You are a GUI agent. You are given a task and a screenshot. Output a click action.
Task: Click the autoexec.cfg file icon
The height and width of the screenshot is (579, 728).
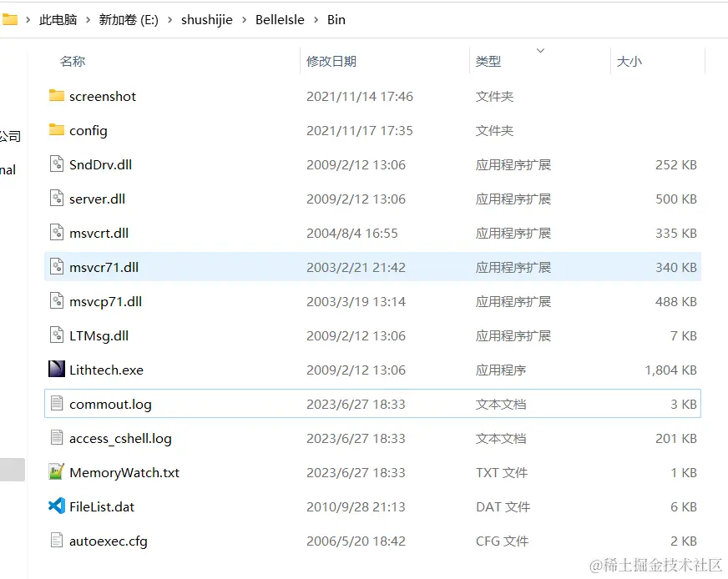point(57,541)
